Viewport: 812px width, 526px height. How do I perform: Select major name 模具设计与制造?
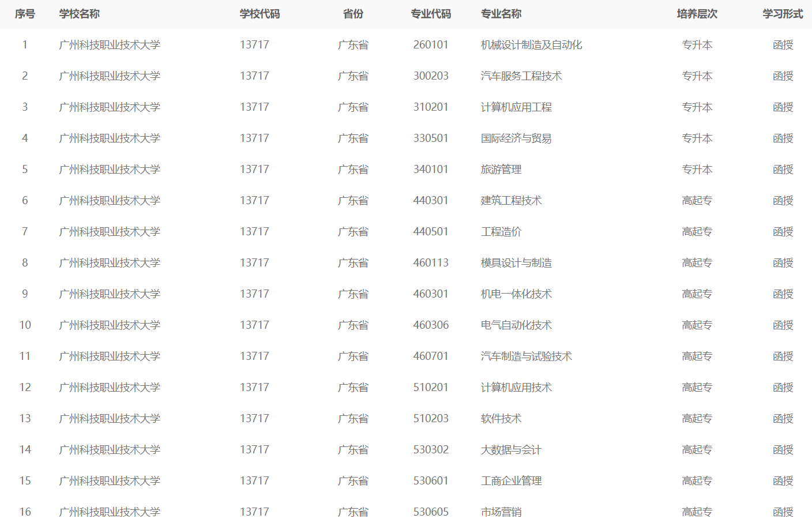click(516, 263)
